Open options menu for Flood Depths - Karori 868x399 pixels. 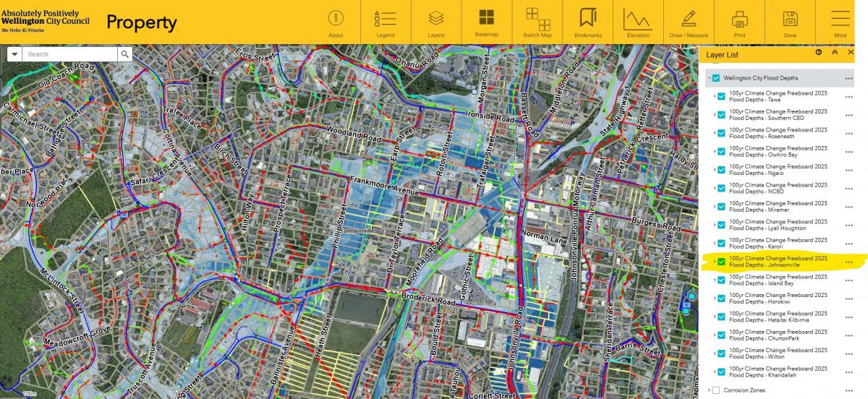tap(848, 244)
